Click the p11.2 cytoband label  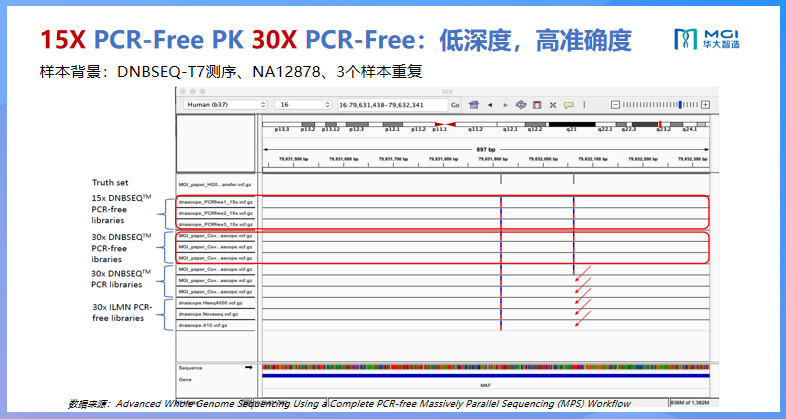point(418,129)
